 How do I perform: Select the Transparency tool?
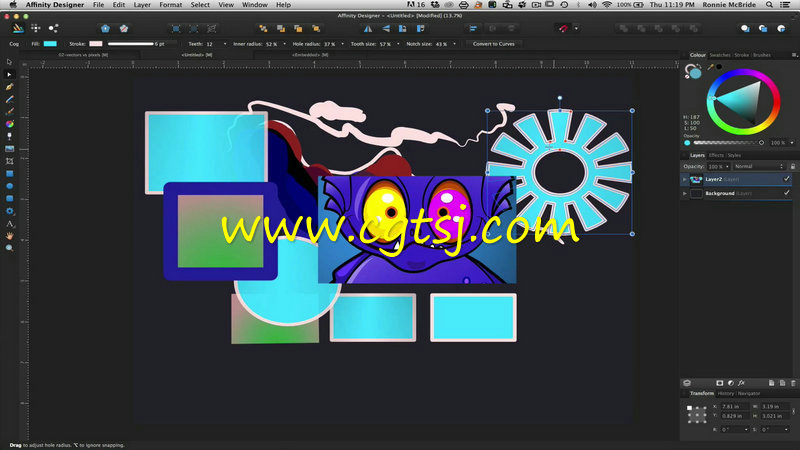click(x=9, y=136)
